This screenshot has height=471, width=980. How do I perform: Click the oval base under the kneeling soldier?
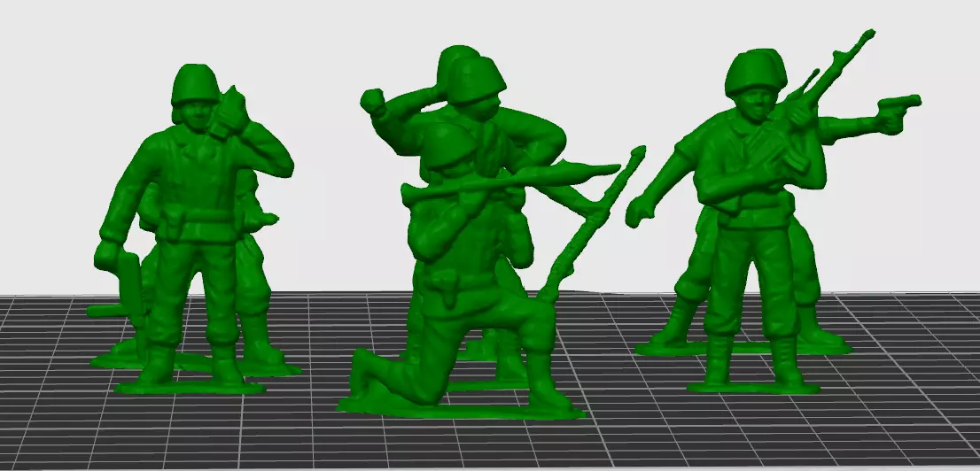click(462, 408)
